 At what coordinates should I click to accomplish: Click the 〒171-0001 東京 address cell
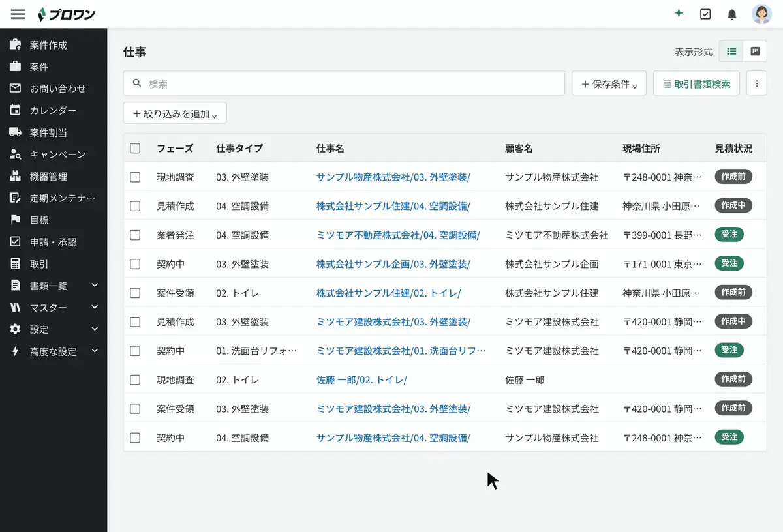coord(663,264)
